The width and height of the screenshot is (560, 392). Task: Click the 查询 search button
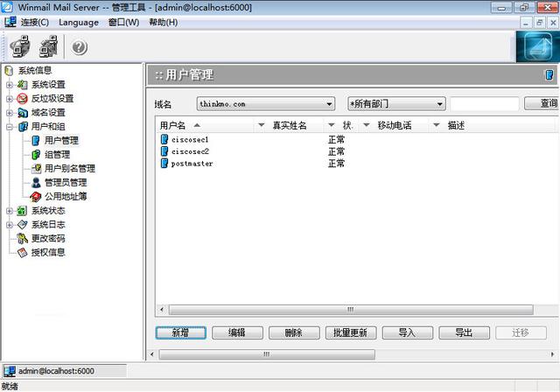542,103
